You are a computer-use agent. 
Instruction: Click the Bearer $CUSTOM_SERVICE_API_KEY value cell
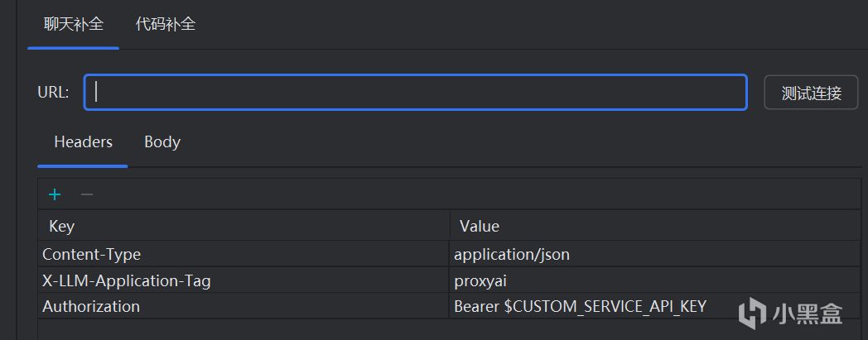580,306
